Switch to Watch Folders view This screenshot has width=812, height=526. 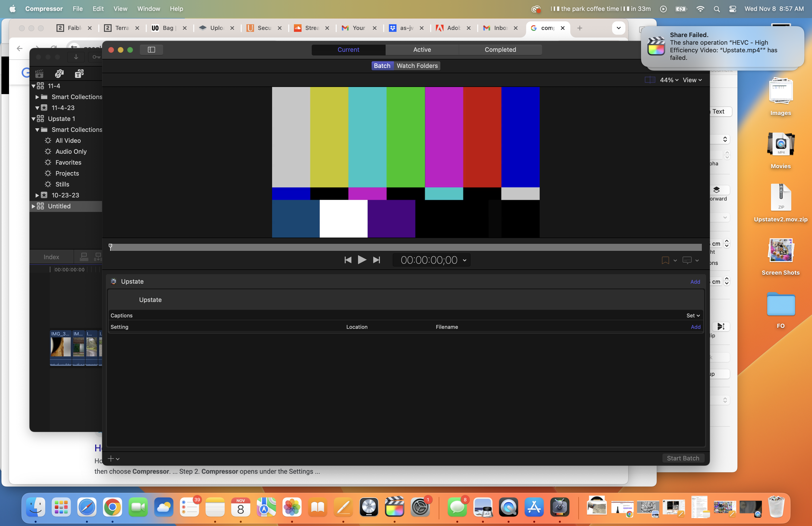coord(417,66)
